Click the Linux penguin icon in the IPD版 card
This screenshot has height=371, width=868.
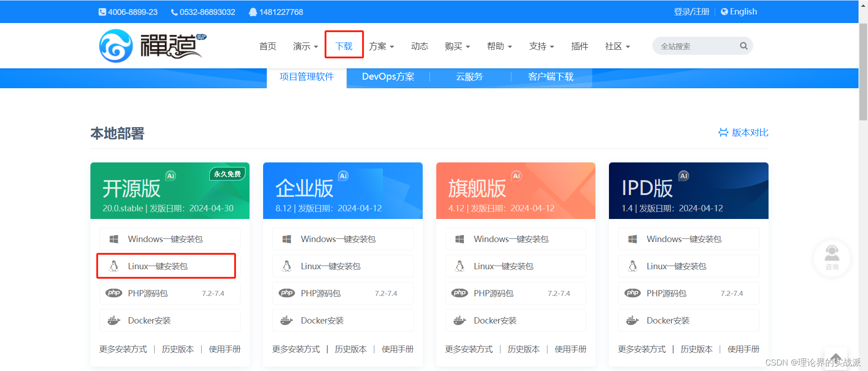tap(632, 266)
